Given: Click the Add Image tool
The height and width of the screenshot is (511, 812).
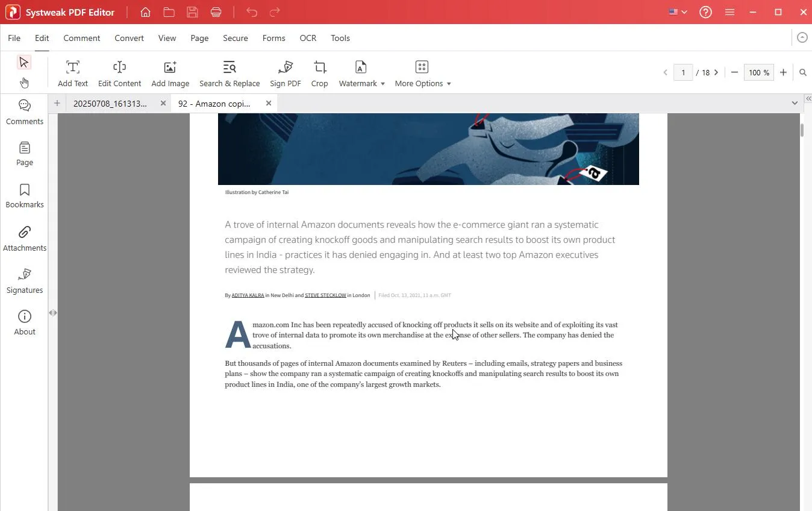Looking at the screenshot, I should (170, 72).
